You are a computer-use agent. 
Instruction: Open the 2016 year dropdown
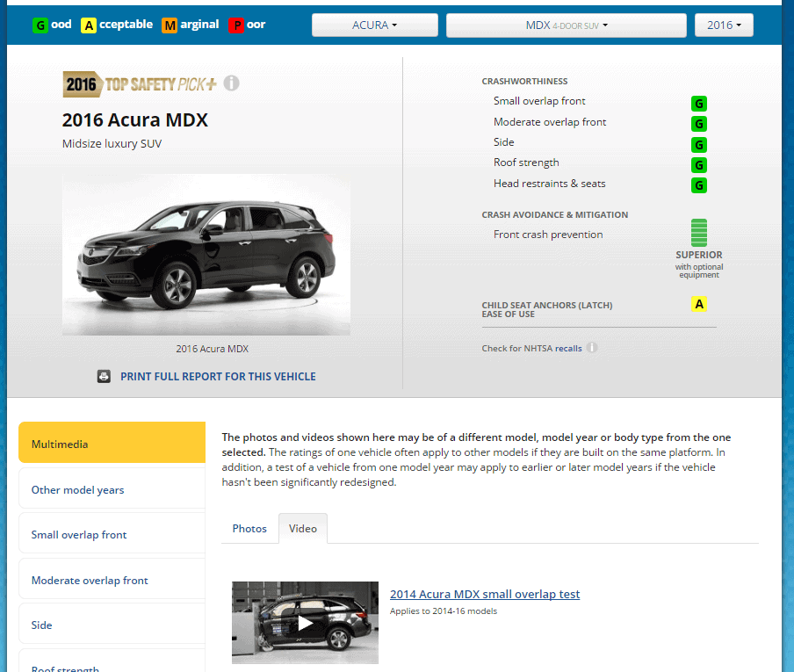724,25
